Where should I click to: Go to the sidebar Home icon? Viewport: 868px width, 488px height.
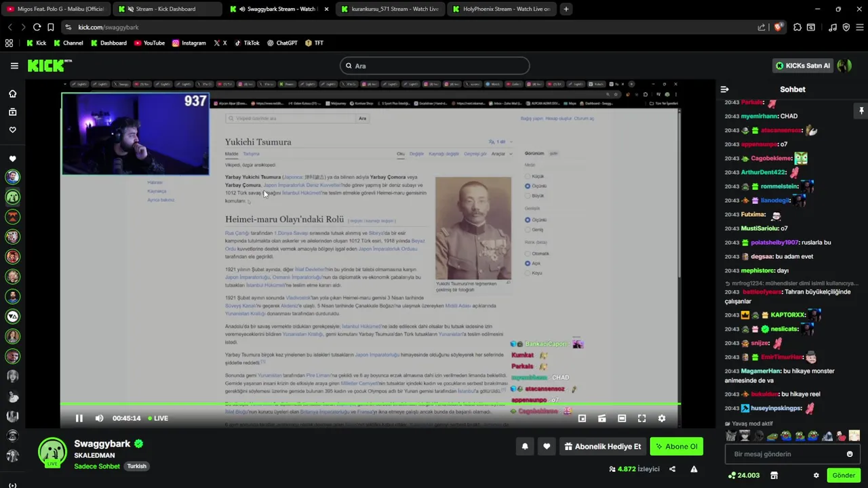click(x=12, y=94)
